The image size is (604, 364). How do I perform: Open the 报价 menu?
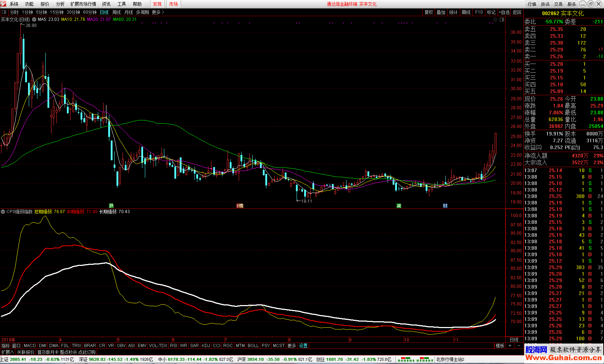(45, 4)
